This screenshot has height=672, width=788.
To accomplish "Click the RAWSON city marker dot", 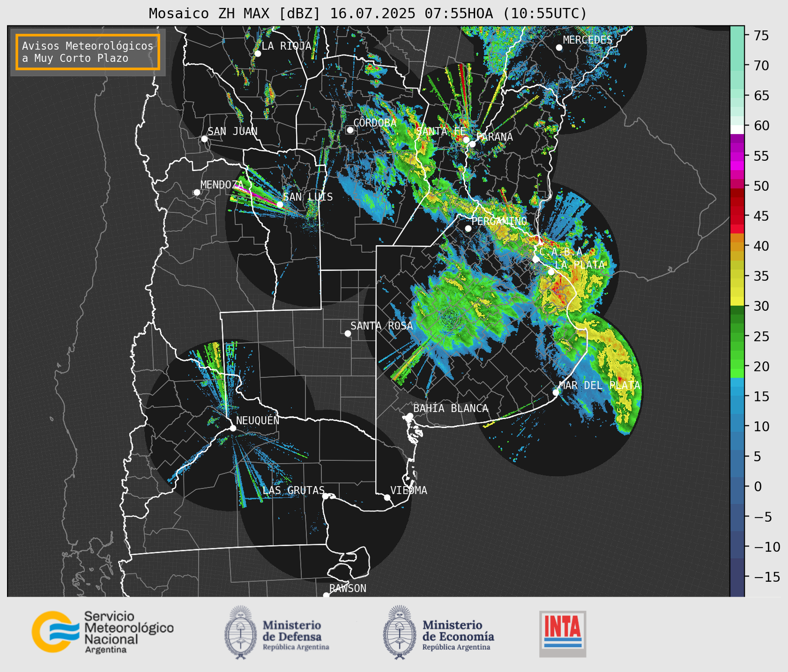I will click(x=326, y=595).
